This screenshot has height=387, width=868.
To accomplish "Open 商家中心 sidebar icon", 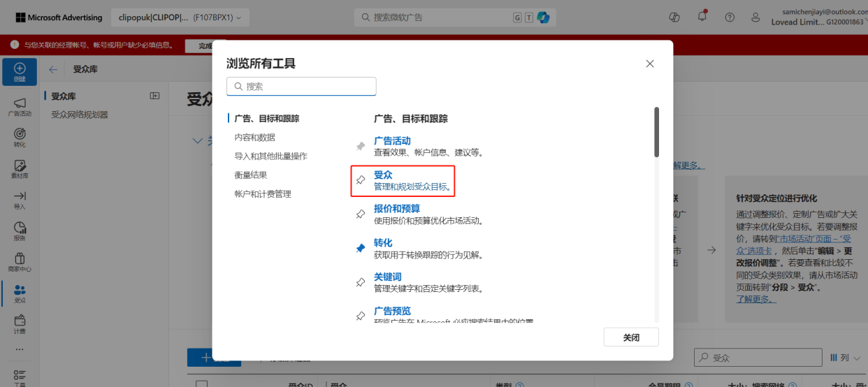I will pos(20,263).
